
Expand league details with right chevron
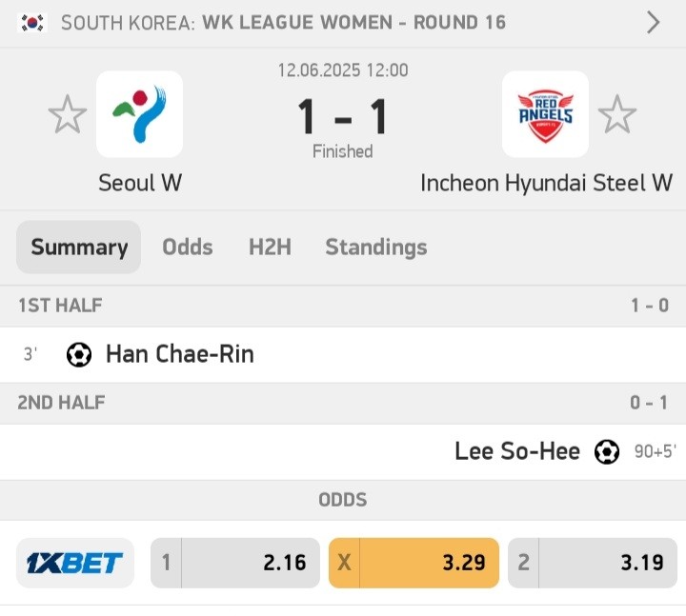(x=654, y=23)
